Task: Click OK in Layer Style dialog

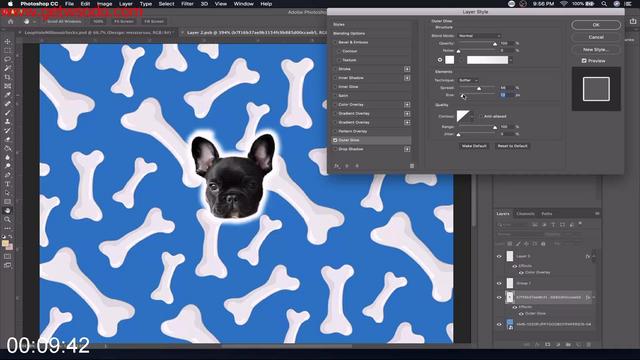Action: coord(596,25)
